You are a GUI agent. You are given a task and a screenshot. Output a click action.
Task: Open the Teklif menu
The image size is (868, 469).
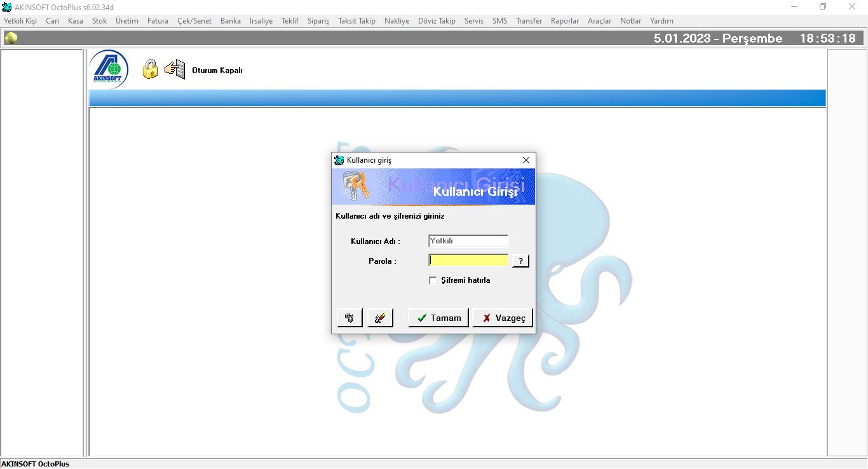click(290, 21)
